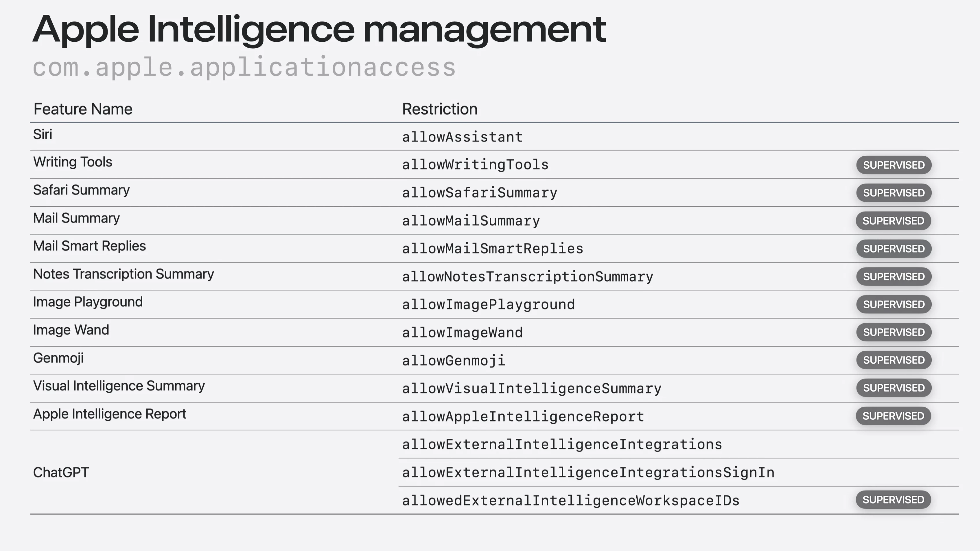Image resolution: width=980 pixels, height=551 pixels.
Task: Click the allowMailSmartReplies restriction key
Action: (x=493, y=249)
